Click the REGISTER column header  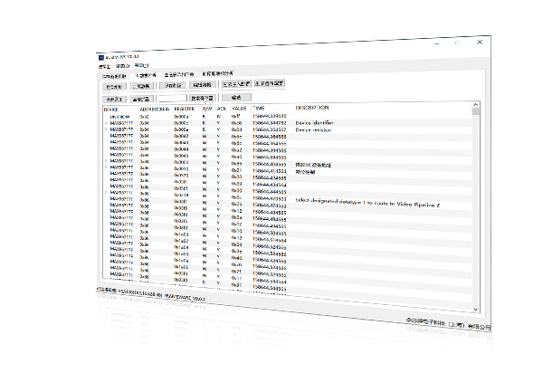click(185, 109)
